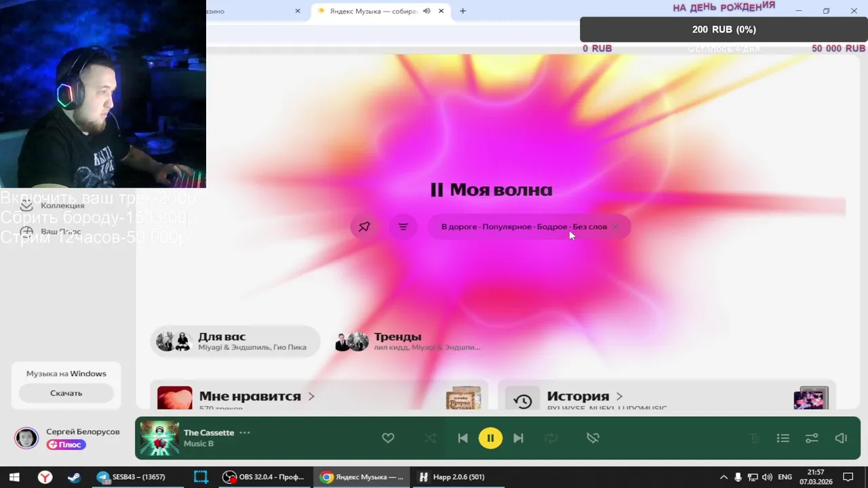This screenshot has height=488, width=868.
Task: Open the playback settings sliders icon
Action: pos(812,438)
